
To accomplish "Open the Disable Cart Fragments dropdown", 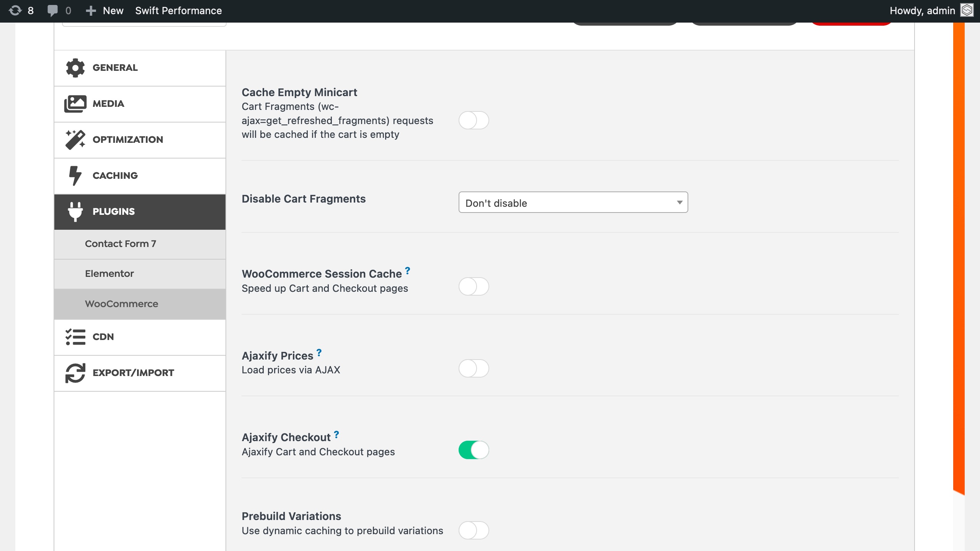I will click(573, 202).
